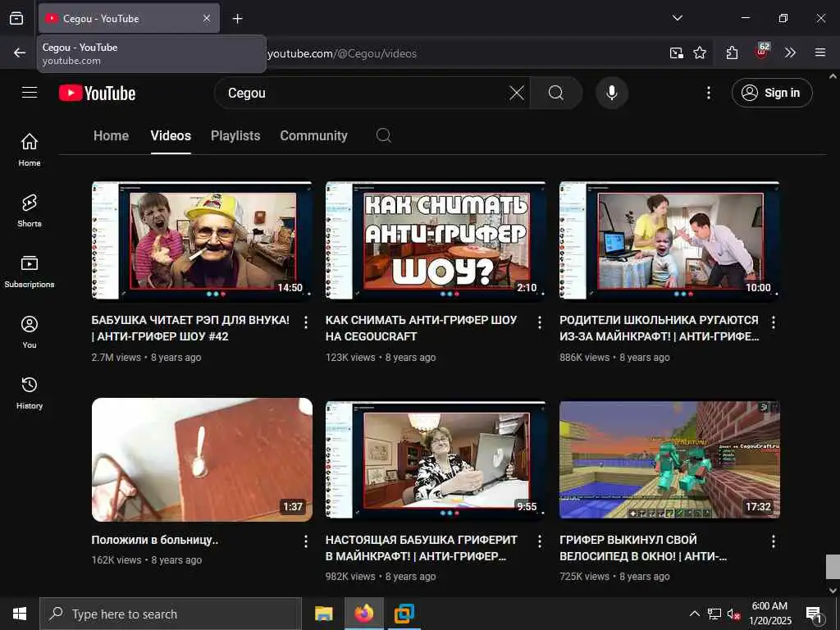Click the magnifier search button
The height and width of the screenshot is (630, 840).
click(556, 93)
